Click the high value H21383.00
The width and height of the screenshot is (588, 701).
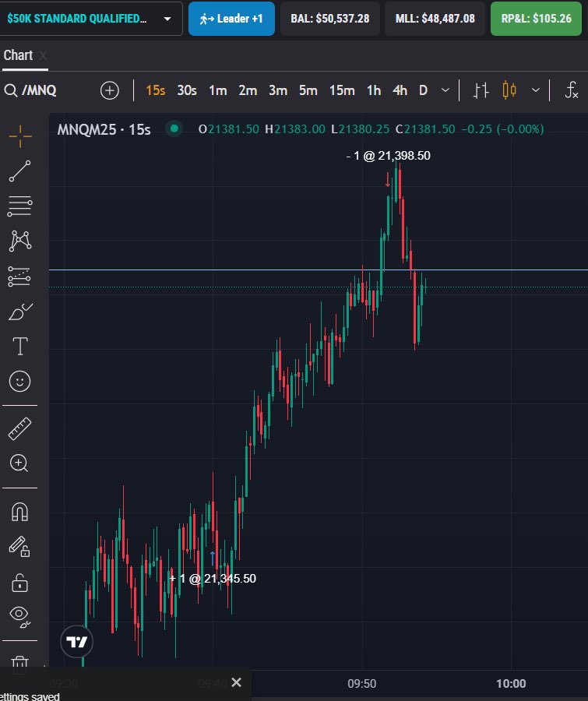click(x=295, y=129)
